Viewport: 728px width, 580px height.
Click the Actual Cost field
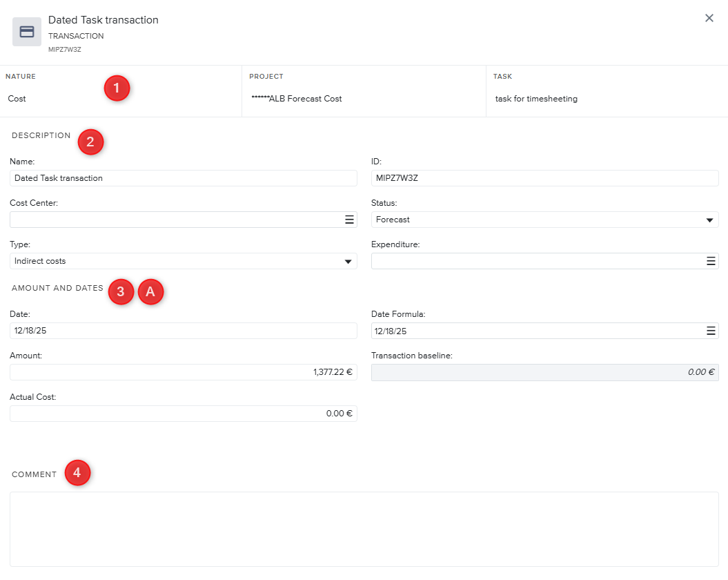[x=183, y=414]
